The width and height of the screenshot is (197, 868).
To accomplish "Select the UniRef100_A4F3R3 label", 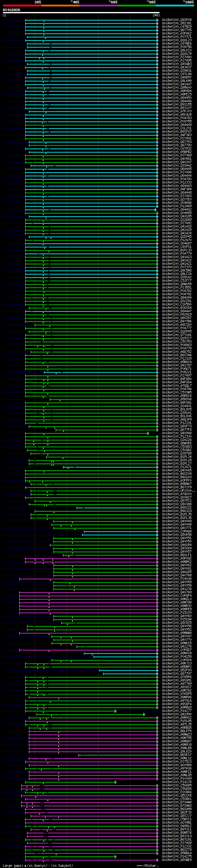I will (177, 135).
